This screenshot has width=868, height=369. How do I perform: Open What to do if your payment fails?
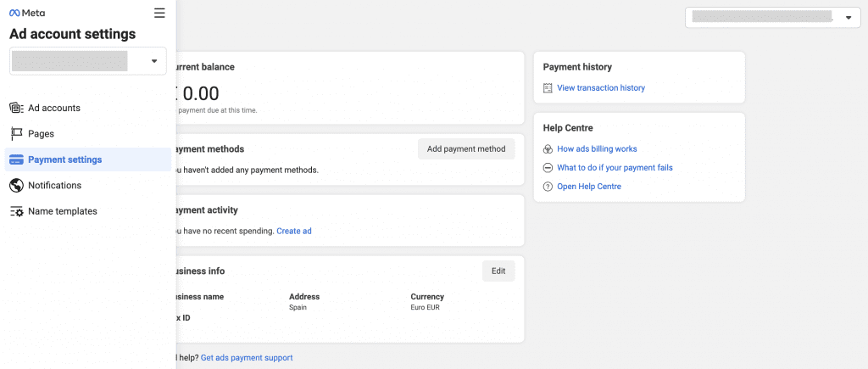point(615,167)
